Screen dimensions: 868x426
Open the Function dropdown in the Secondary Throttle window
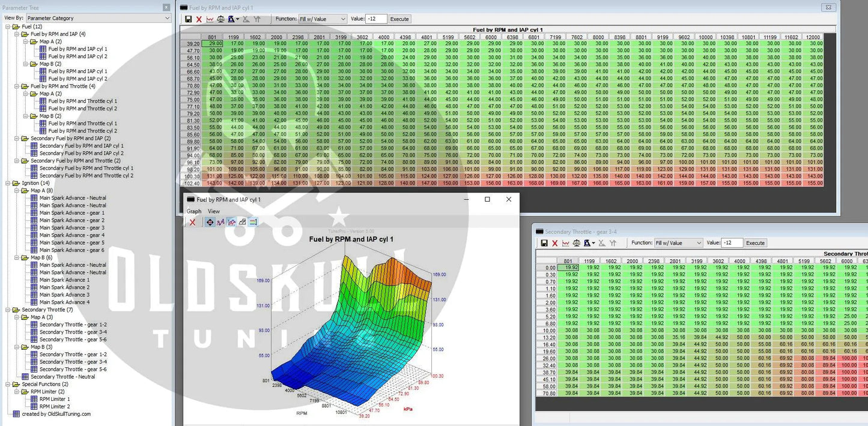(678, 243)
